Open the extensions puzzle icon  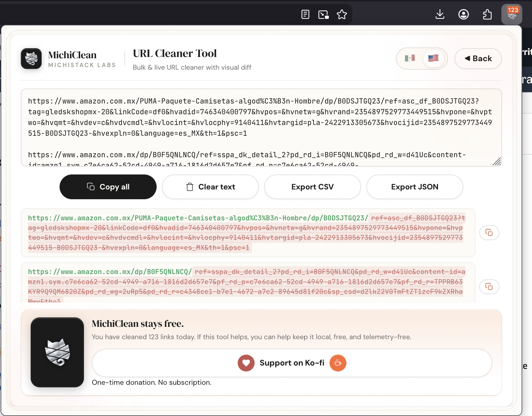(x=487, y=14)
